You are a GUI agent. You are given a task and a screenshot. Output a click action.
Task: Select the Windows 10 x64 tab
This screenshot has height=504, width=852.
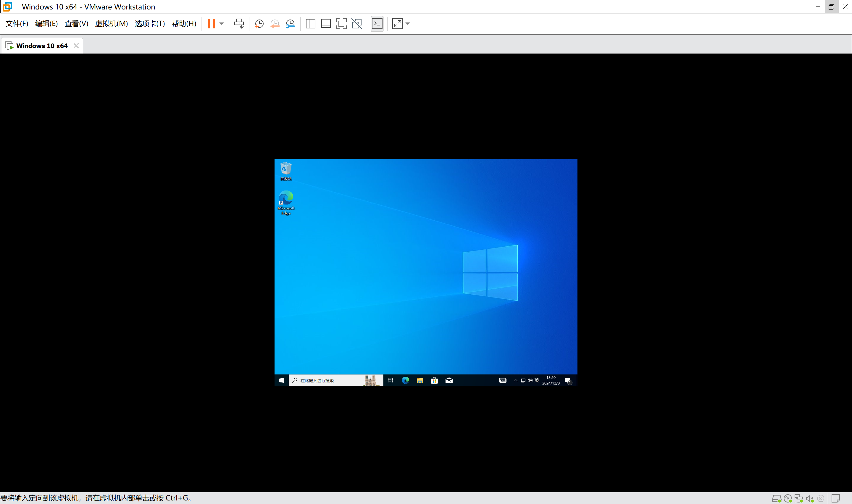(x=41, y=46)
